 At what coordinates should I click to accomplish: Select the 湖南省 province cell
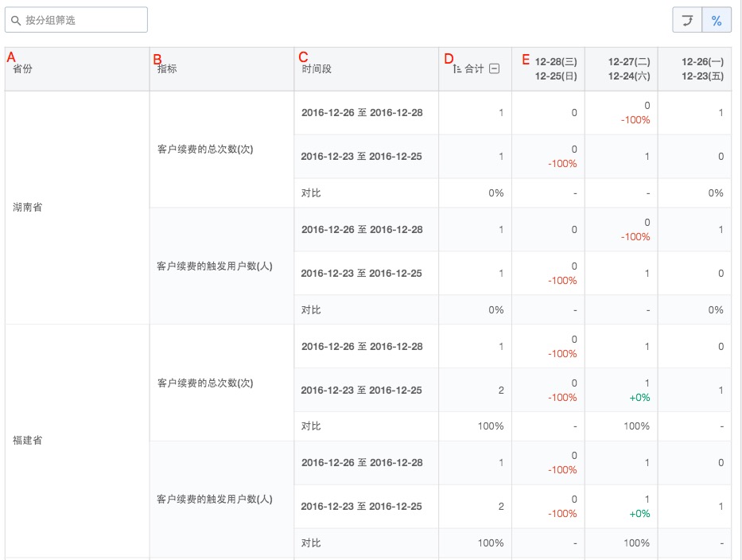[77, 208]
